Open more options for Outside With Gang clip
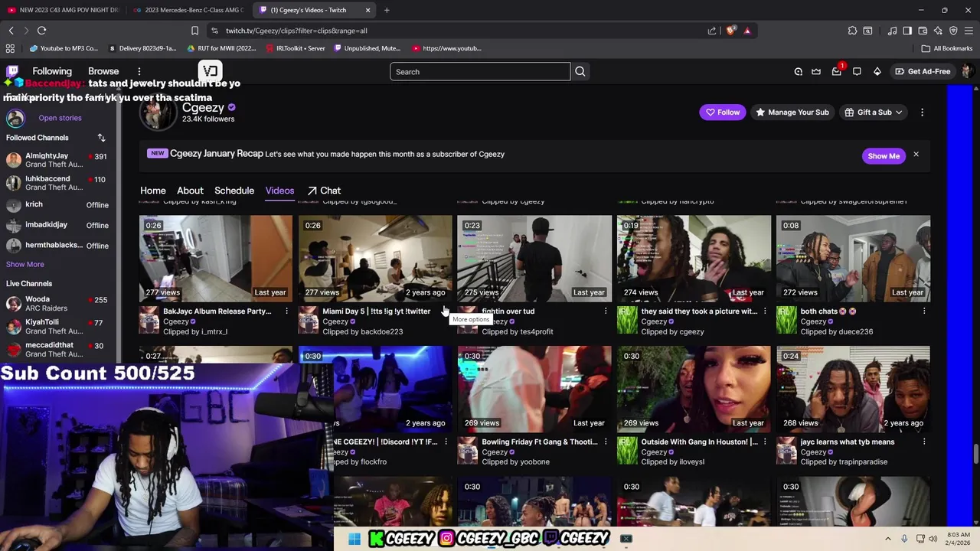This screenshot has height=551, width=980. 764,442
